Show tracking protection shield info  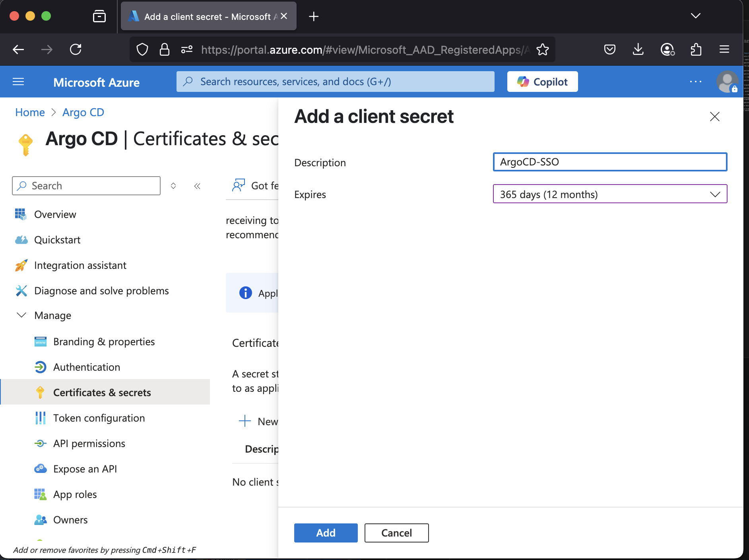(142, 49)
